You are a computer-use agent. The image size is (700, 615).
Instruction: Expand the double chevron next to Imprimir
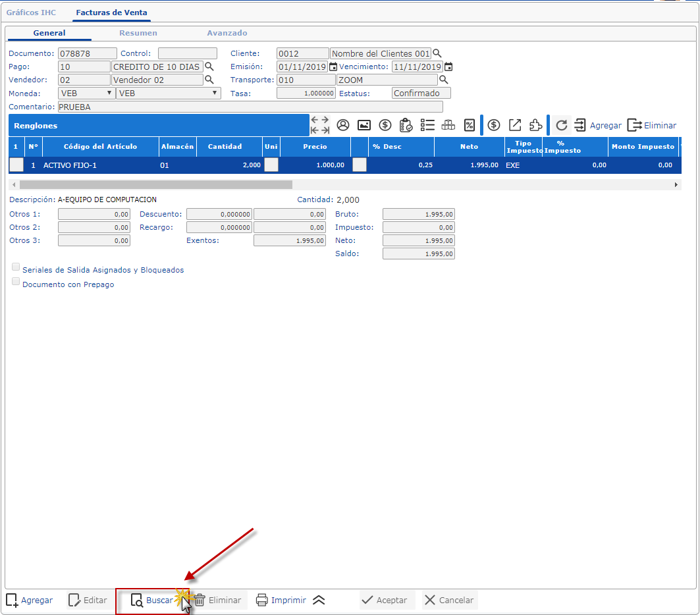319,600
